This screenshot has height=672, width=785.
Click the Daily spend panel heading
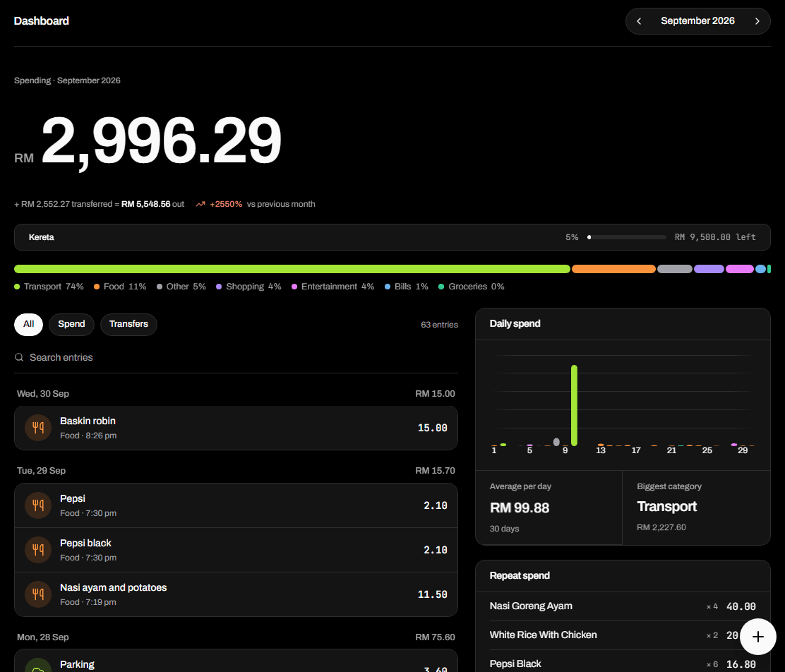click(x=515, y=323)
